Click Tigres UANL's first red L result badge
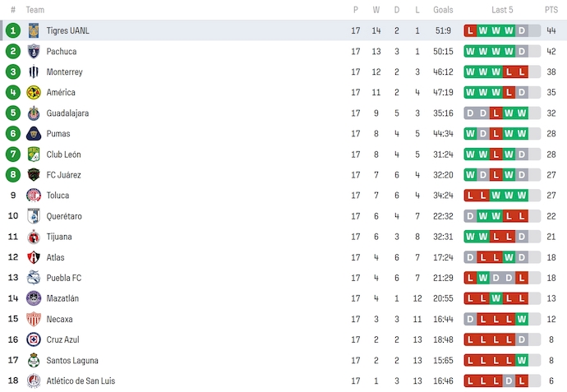The image size is (567, 392). 470,30
